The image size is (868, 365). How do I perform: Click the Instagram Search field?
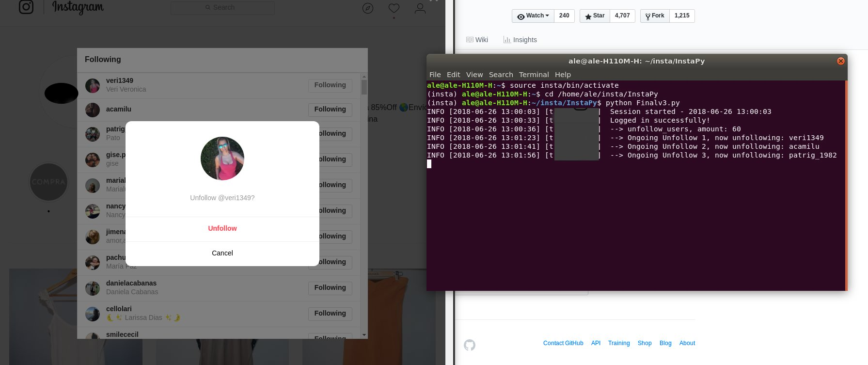click(222, 7)
